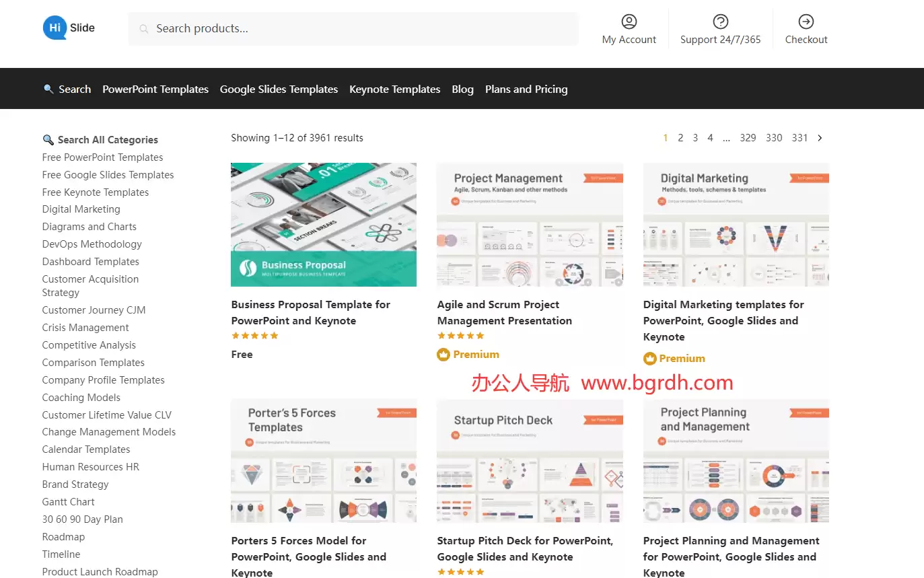Open the Porter's 5 Forces Templates thumbnail
Screen dimensions: 924x578
click(323, 461)
